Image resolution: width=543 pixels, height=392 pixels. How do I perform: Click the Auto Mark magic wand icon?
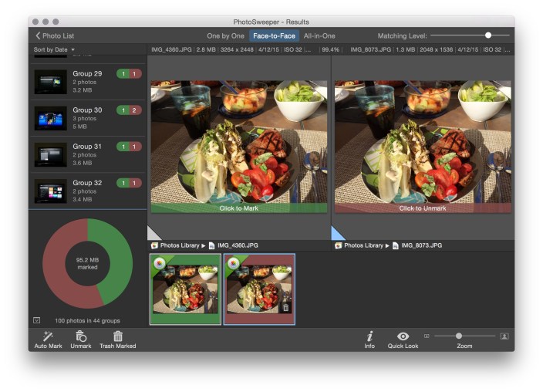(x=47, y=336)
